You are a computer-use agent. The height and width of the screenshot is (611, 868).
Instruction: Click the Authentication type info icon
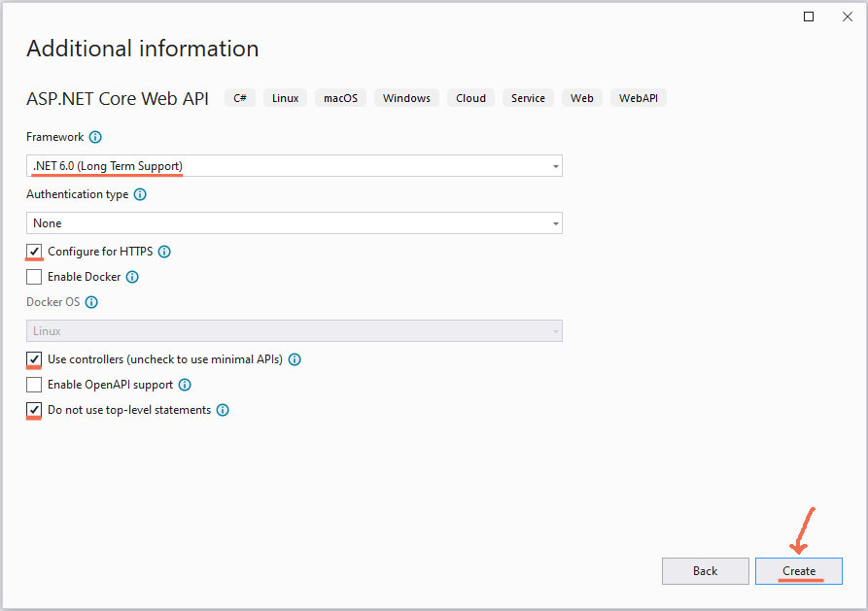tap(140, 194)
